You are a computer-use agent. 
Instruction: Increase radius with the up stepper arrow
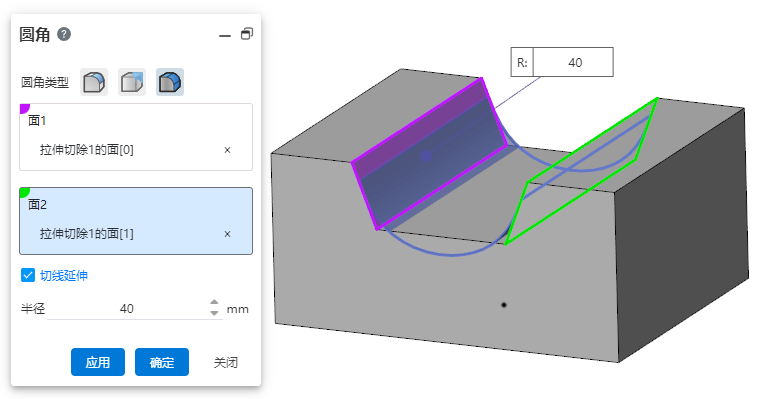point(214,303)
